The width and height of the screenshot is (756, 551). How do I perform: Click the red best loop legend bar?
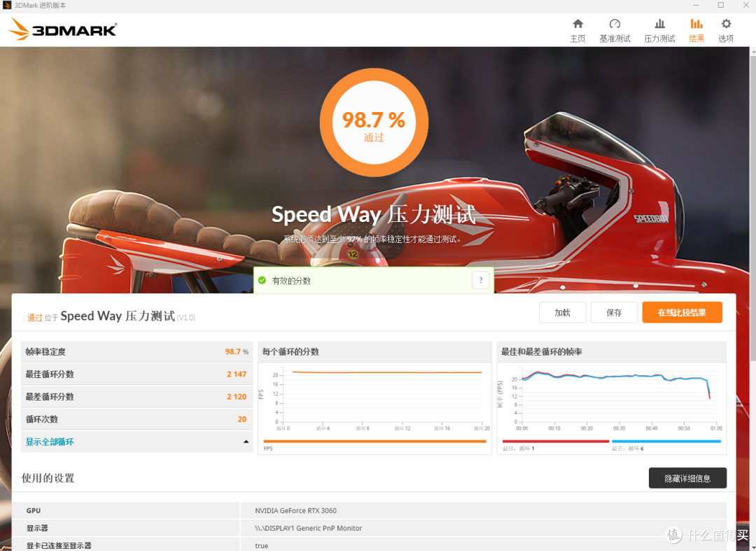[555, 441]
